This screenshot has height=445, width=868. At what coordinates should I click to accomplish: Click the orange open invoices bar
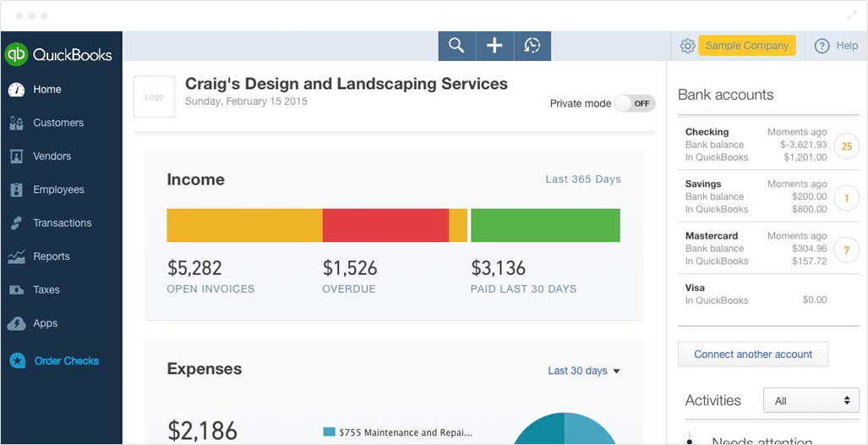244,226
